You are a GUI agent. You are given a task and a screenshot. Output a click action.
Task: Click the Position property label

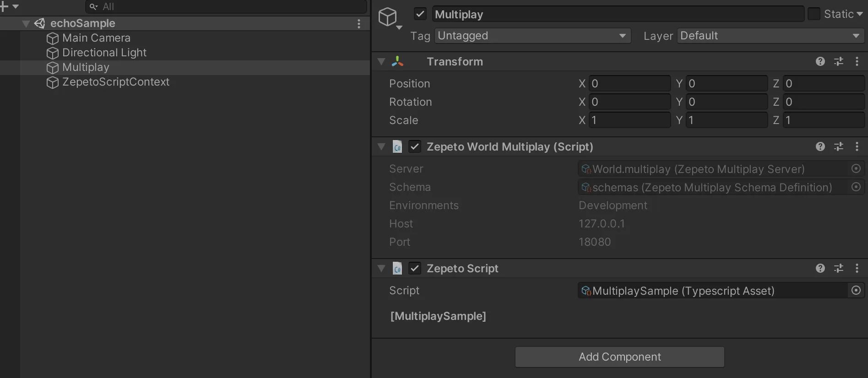[410, 84]
